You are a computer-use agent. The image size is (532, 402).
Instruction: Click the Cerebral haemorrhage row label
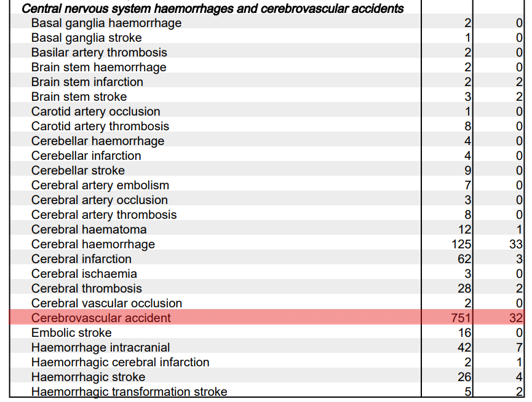coord(93,244)
